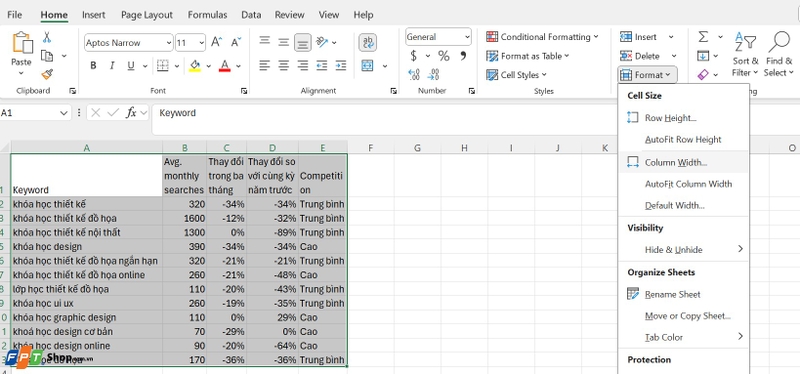Center text horizontally
Image resolution: width=800 pixels, height=374 pixels.
point(284,65)
